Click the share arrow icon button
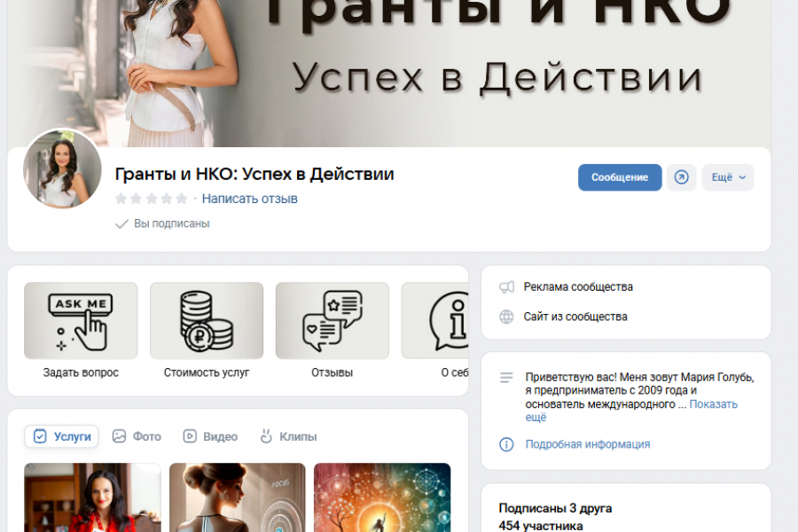 (x=682, y=177)
